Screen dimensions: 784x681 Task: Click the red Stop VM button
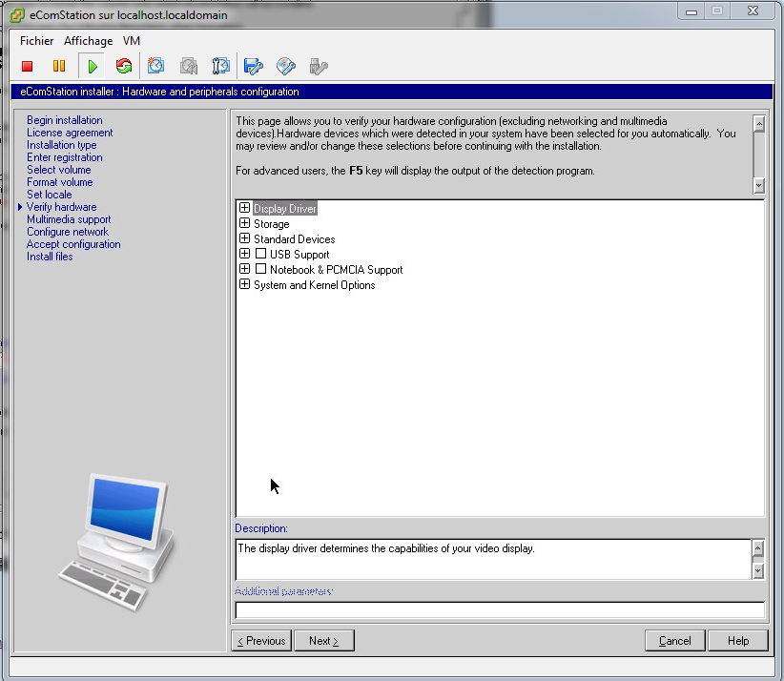coord(28,66)
